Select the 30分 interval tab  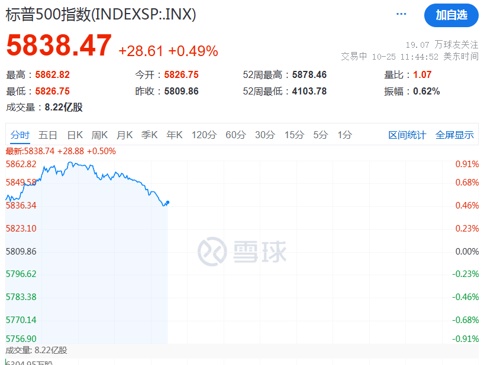265,135
